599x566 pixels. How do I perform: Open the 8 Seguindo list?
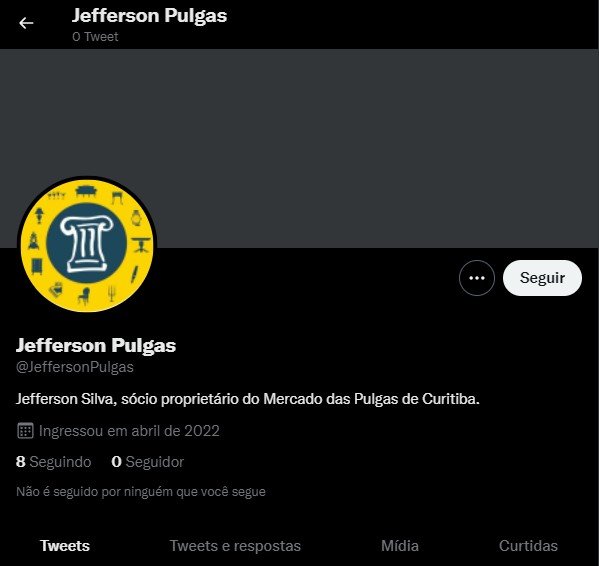tap(53, 462)
